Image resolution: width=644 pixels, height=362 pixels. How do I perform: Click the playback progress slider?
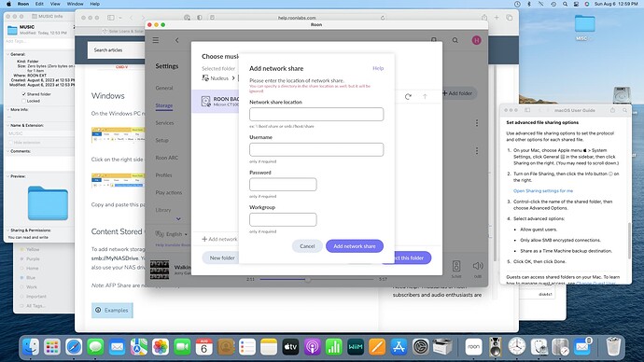[317, 279]
